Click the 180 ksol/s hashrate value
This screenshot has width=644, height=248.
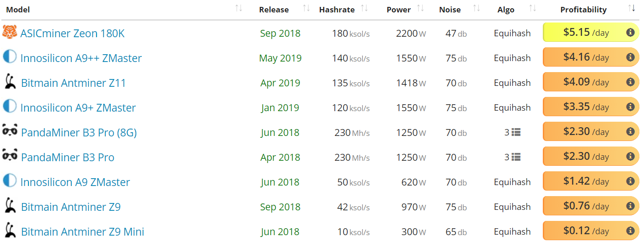coord(351,33)
